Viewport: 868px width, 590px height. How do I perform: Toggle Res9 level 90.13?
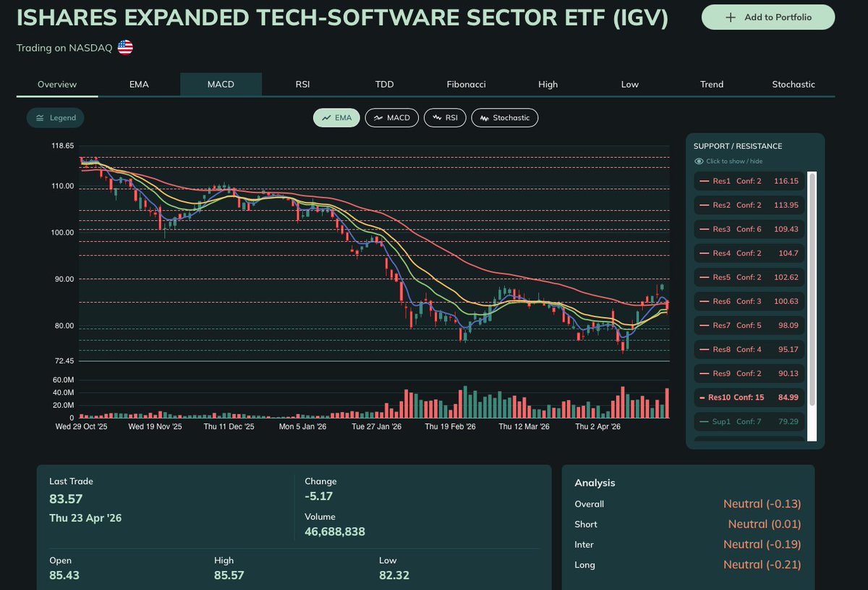[749, 374]
